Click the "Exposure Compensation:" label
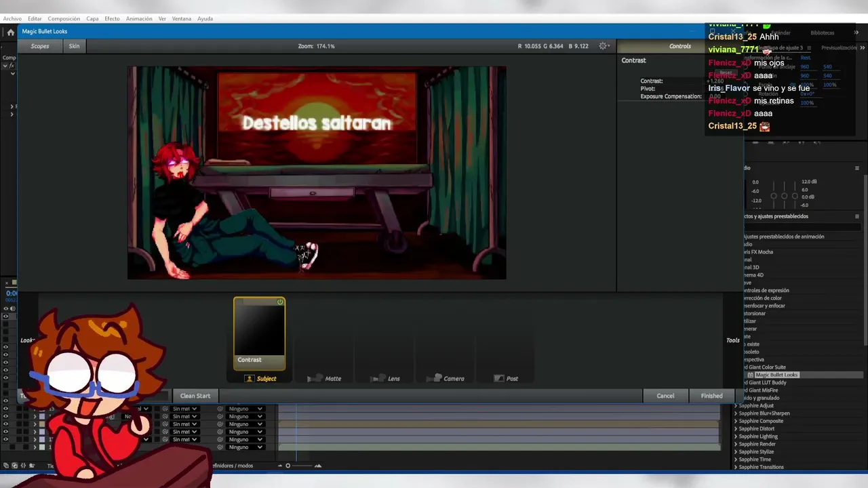The image size is (868, 488). click(x=671, y=96)
